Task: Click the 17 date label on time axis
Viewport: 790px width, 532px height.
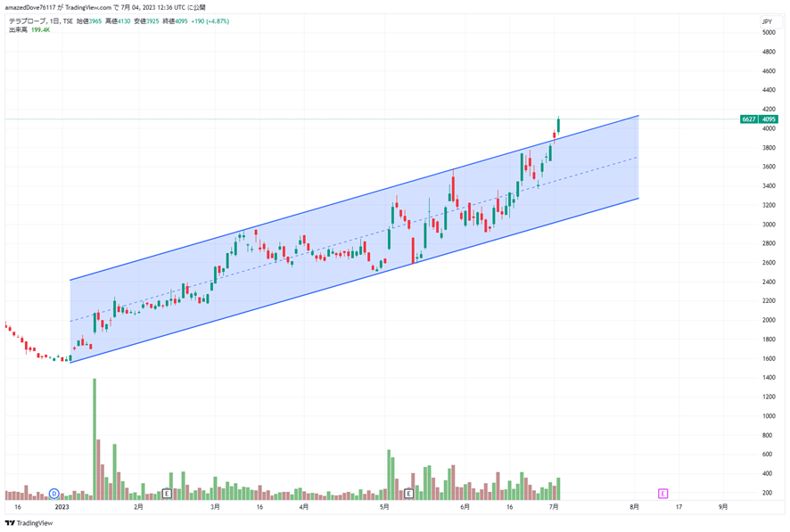Action: click(x=679, y=507)
